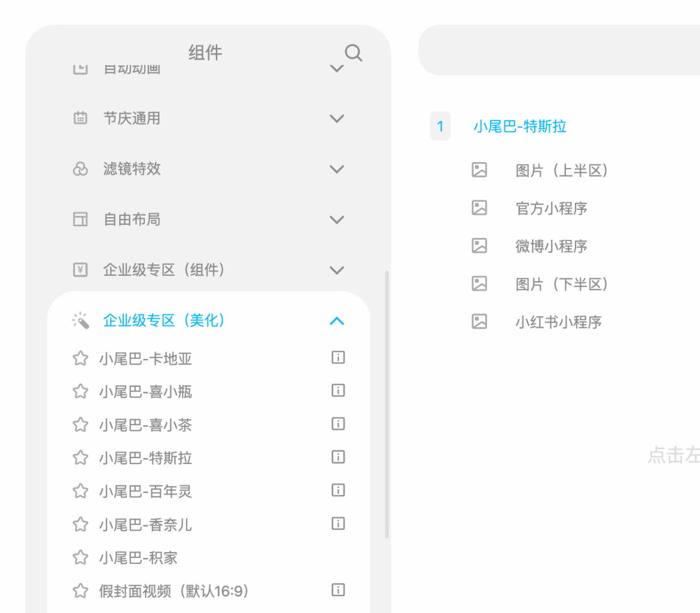Toggle the star next to 小尾巴-喜小瓶
The image size is (700, 613).
[80, 391]
